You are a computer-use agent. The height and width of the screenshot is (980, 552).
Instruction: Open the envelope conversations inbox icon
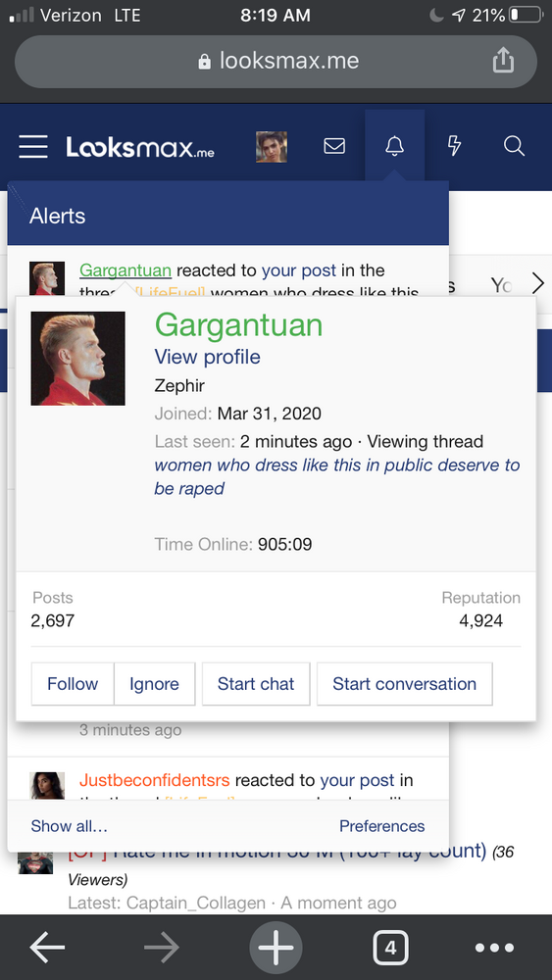tap(334, 146)
